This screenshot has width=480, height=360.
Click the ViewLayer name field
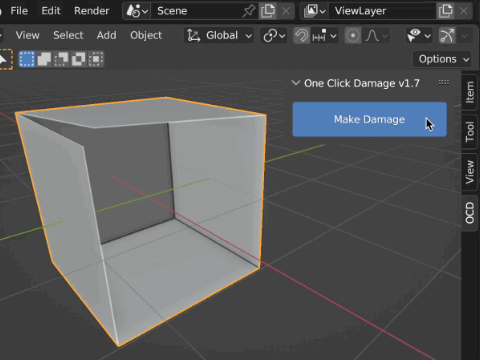(382, 11)
